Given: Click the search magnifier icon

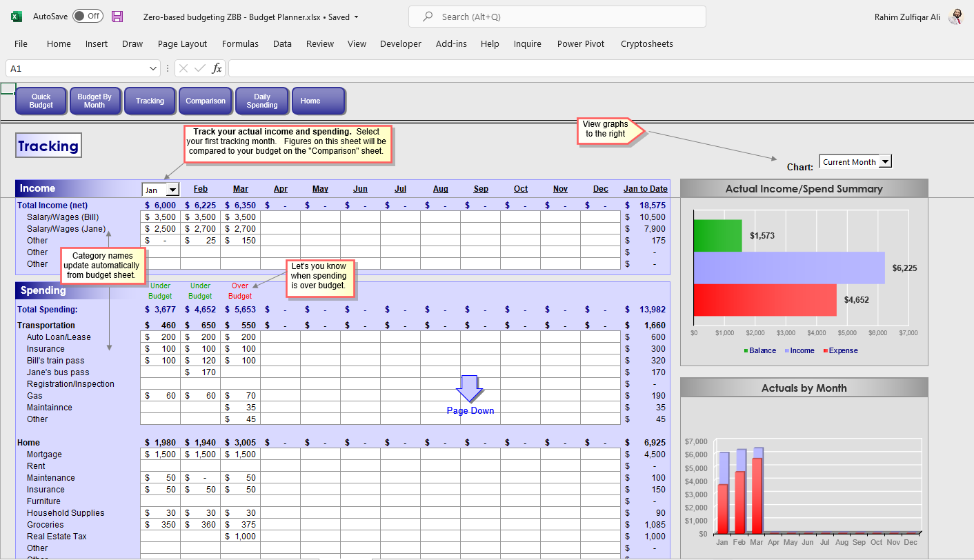Looking at the screenshot, I should pyautogui.click(x=428, y=17).
